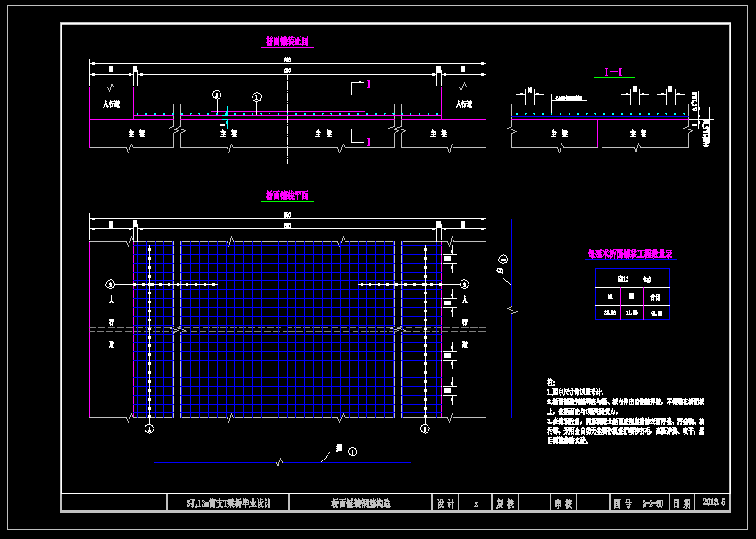Click the 审核 field in title block
The height and width of the screenshot is (539, 756).
coord(562,503)
